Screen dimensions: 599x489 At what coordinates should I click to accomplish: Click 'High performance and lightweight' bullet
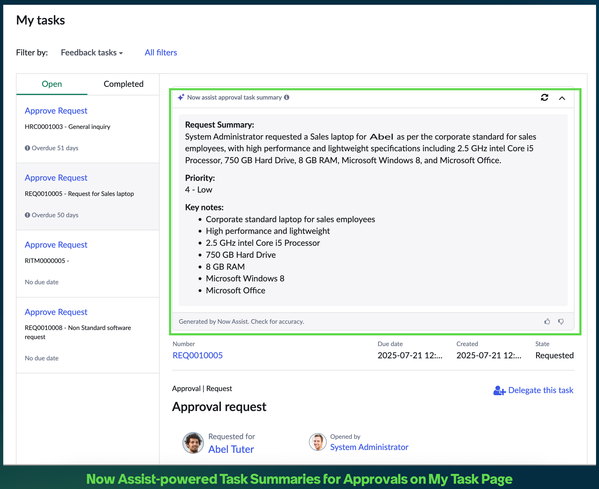pos(268,231)
